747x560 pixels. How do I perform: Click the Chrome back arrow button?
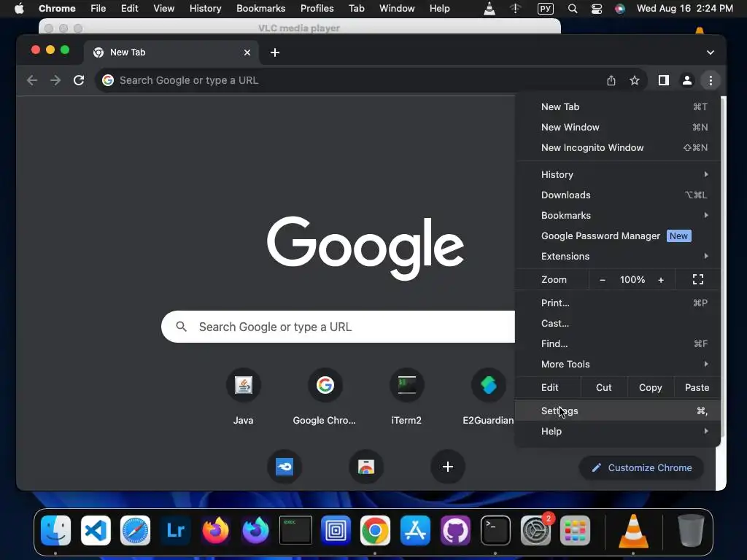32,80
